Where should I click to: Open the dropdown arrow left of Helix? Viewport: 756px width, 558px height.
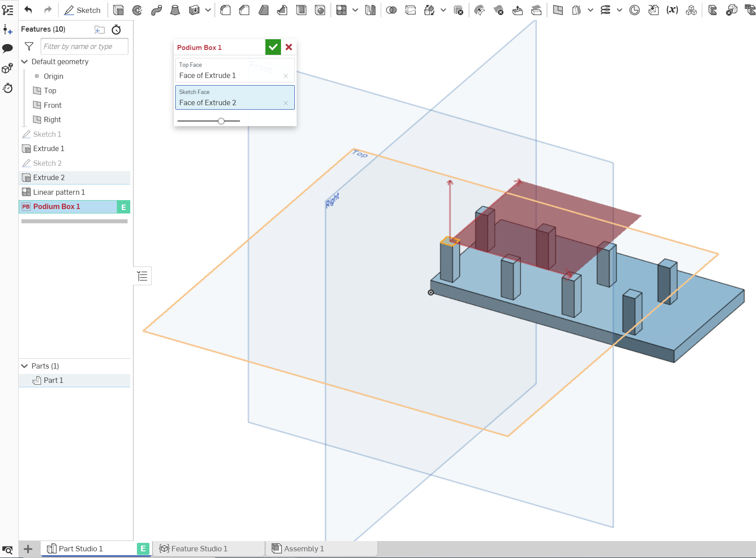tap(591, 10)
